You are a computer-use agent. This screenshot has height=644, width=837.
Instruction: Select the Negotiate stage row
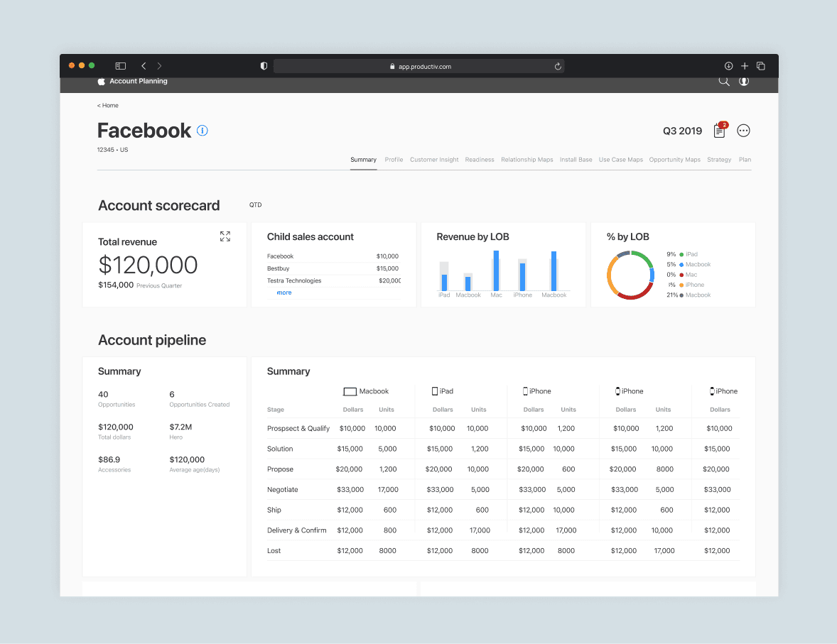point(503,489)
